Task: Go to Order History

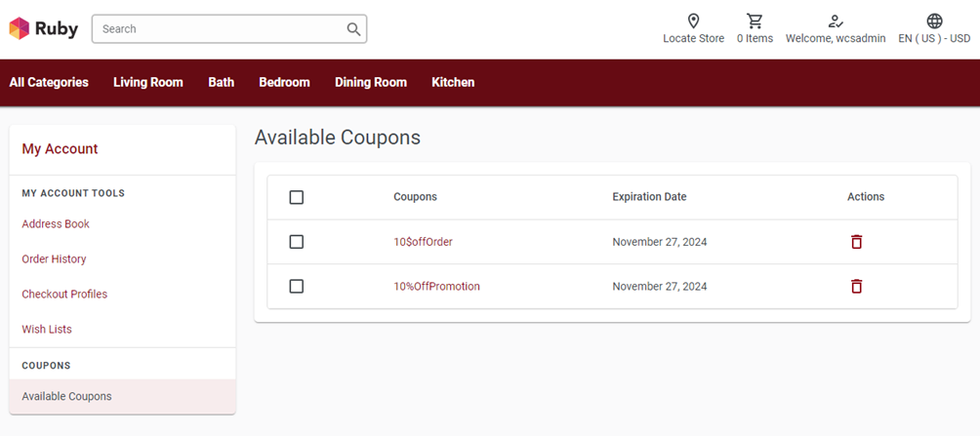Action: coord(54,258)
